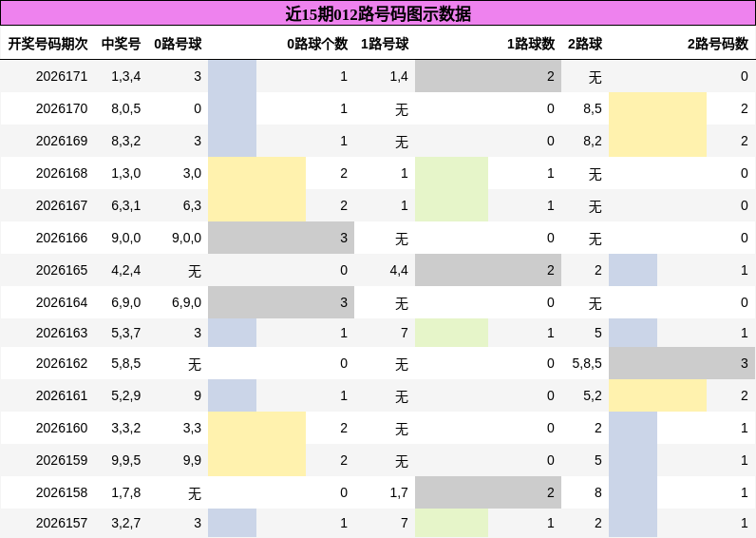Click winning number 5,2,9
The height and width of the screenshot is (538, 756).
click(125, 395)
